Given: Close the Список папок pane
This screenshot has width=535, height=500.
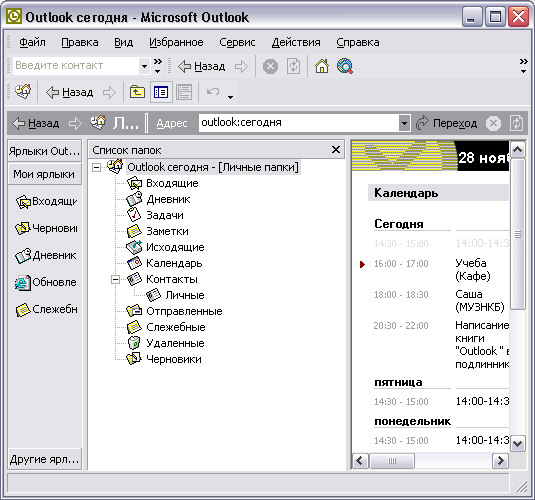Looking at the screenshot, I should (x=336, y=149).
